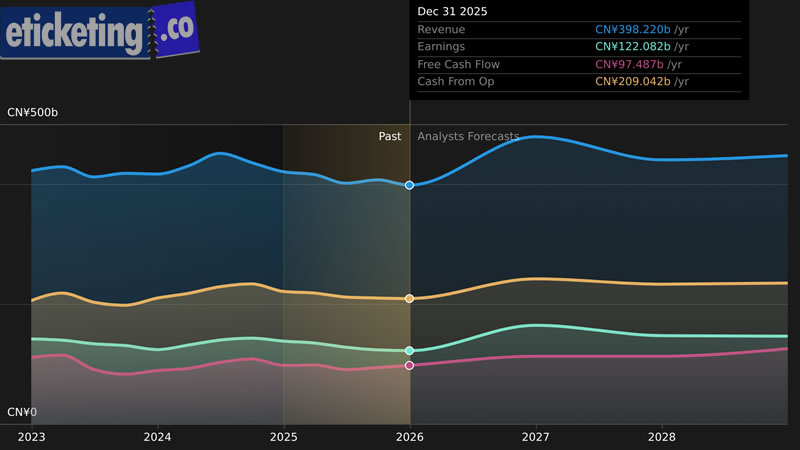The image size is (800, 450).
Task: Click the CN¥0 y-axis label
Action: click(x=22, y=412)
